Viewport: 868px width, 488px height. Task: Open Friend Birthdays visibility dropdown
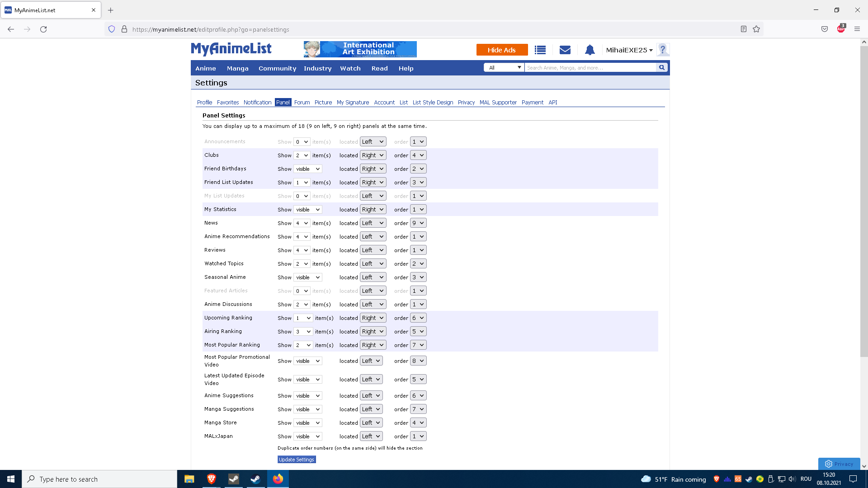pos(307,169)
